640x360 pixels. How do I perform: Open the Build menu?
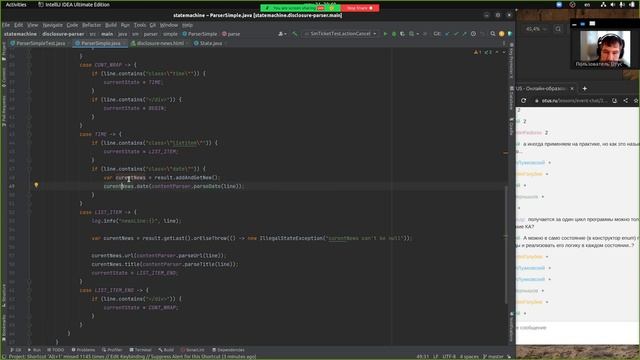point(111,25)
